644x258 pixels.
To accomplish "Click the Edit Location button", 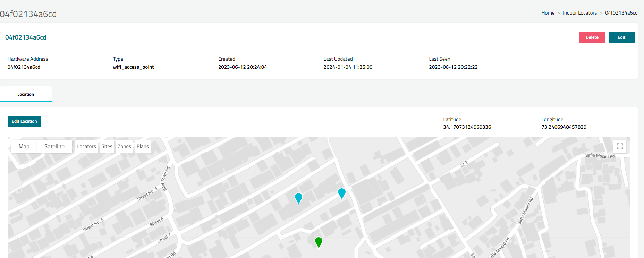I will pos(24,121).
